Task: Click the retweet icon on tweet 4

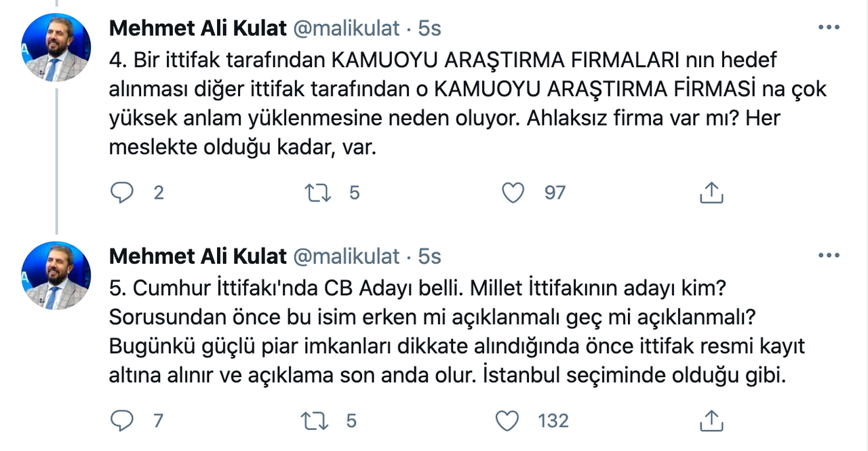Action: coord(316,193)
